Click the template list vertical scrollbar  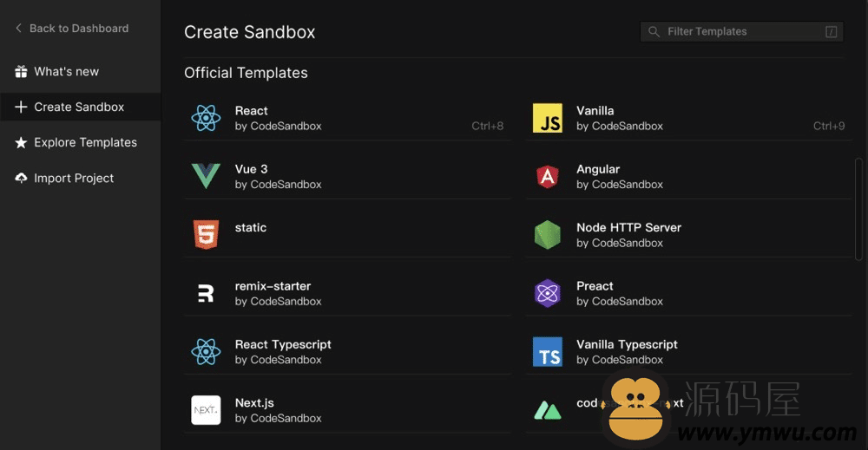858,209
